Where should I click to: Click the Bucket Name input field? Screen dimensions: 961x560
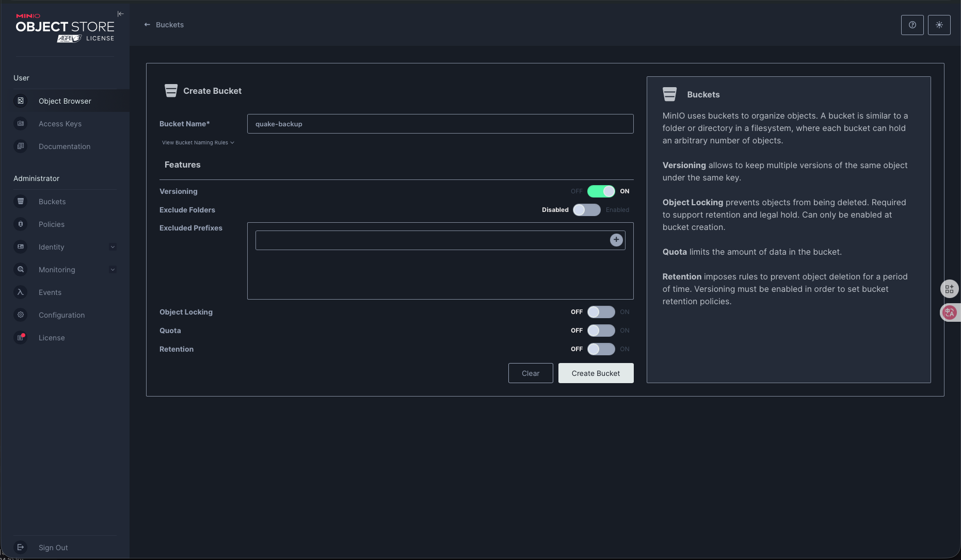[440, 124]
